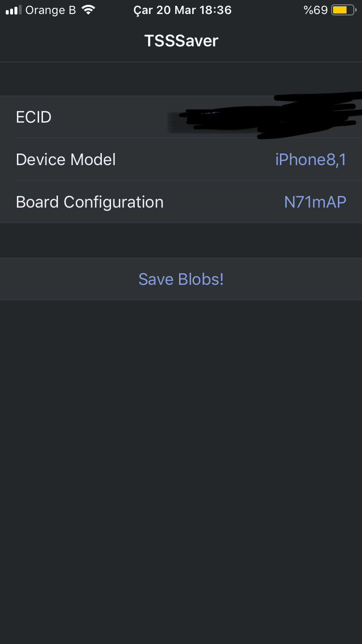Tap the empty section header above ECID
362x644 pixels.
pos(181,79)
